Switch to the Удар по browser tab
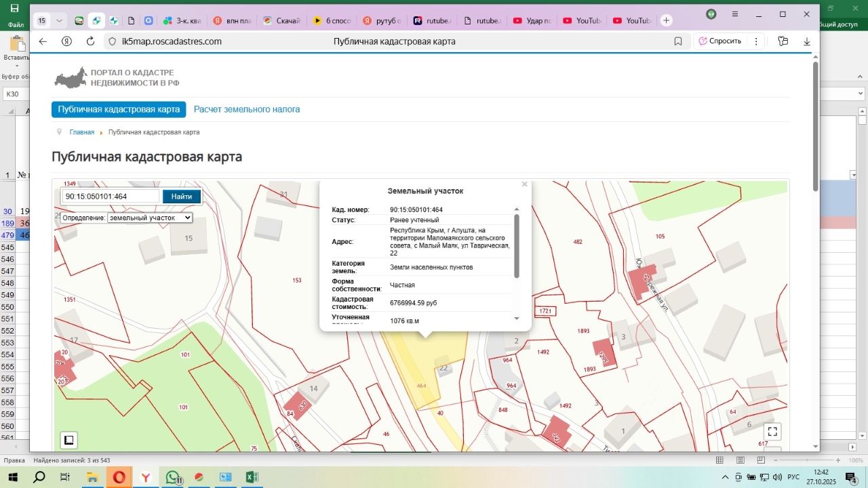The width and height of the screenshot is (868, 488). 534,21
